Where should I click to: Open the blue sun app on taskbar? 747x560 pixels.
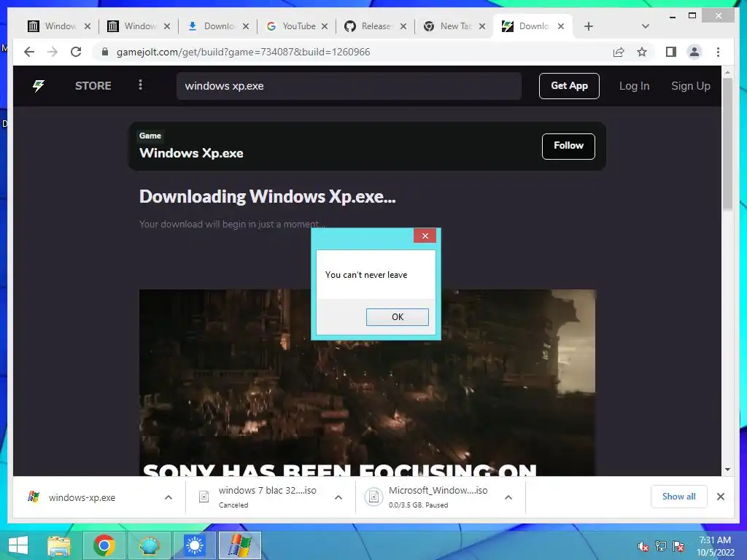click(194, 545)
